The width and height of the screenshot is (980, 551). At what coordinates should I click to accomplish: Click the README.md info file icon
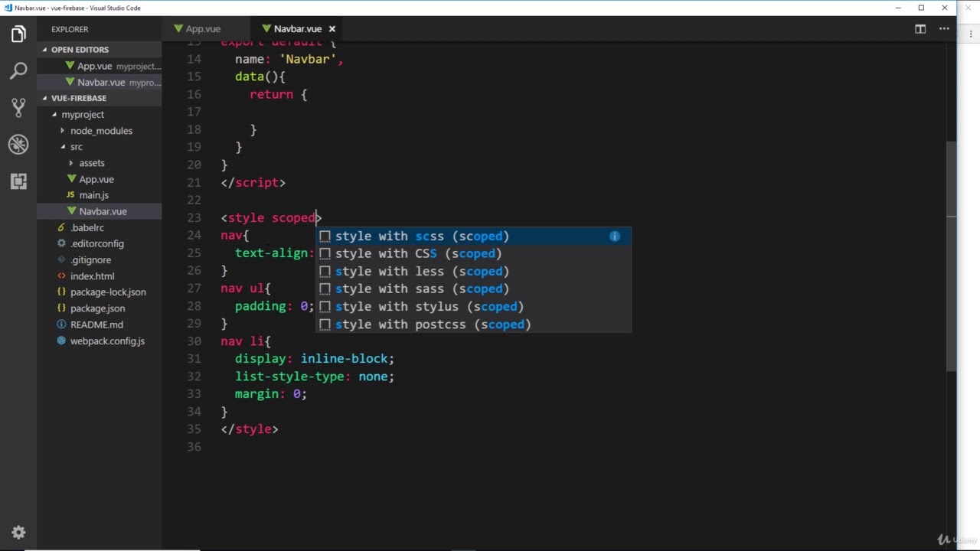pyautogui.click(x=62, y=324)
